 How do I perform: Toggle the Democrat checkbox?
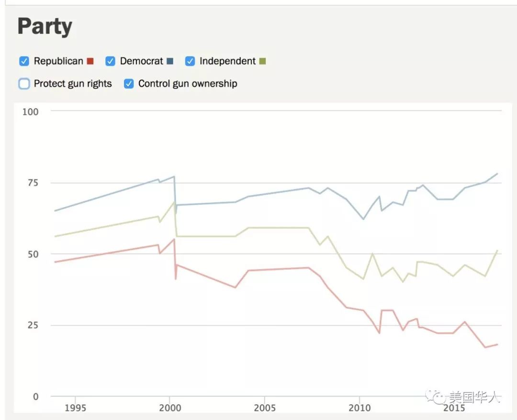(x=110, y=61)
